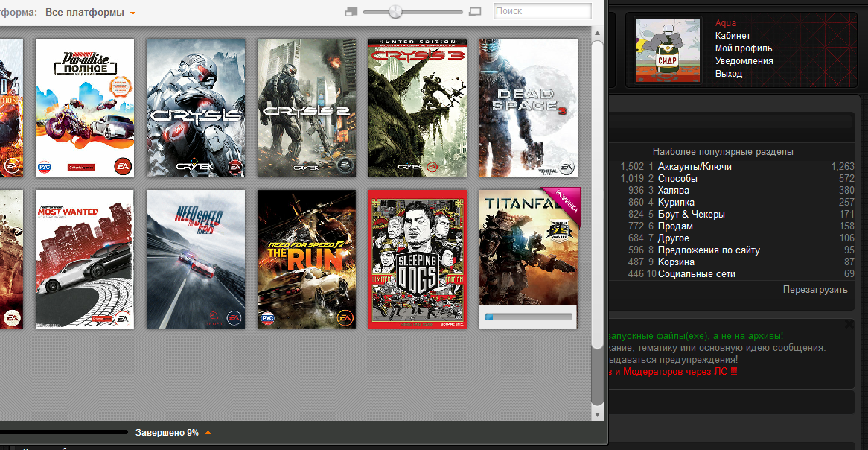This screenshot has width=868, height=450.
Task: Select the NFS Most Wanted cover
Action: [85, 259]
